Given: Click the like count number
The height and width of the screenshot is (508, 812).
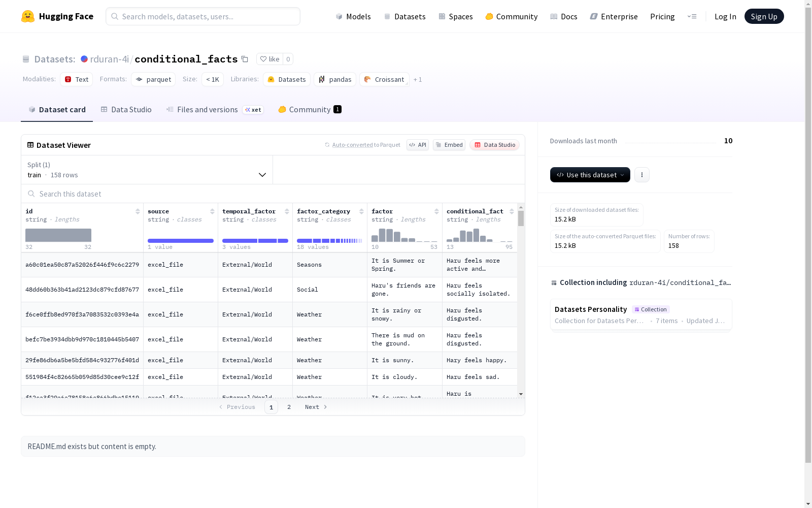Looking at the screenshot, I should click(288, 59).
